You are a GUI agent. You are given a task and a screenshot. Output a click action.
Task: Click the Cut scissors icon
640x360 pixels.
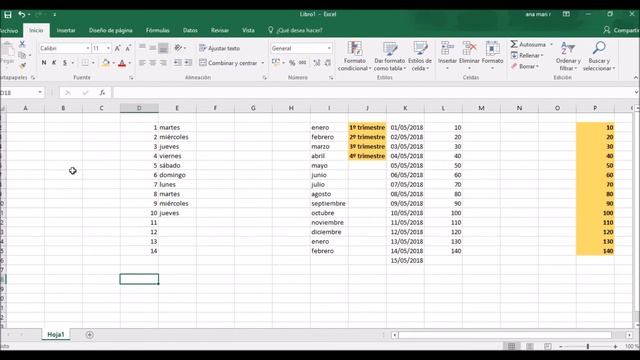click(x=22, y=44)
